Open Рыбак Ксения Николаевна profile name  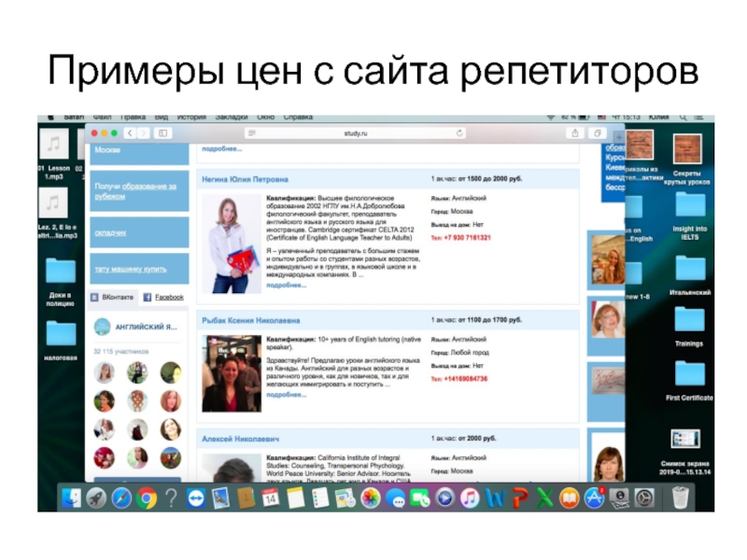pyautogui.click(x=251, y=320)
